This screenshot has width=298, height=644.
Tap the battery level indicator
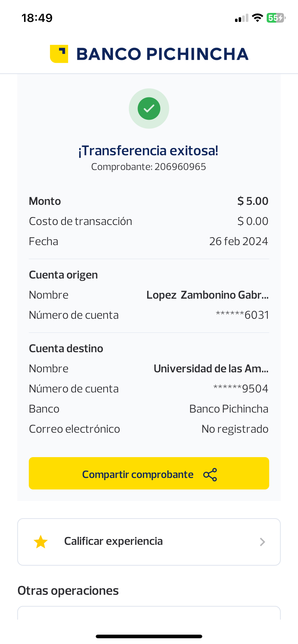276,18
